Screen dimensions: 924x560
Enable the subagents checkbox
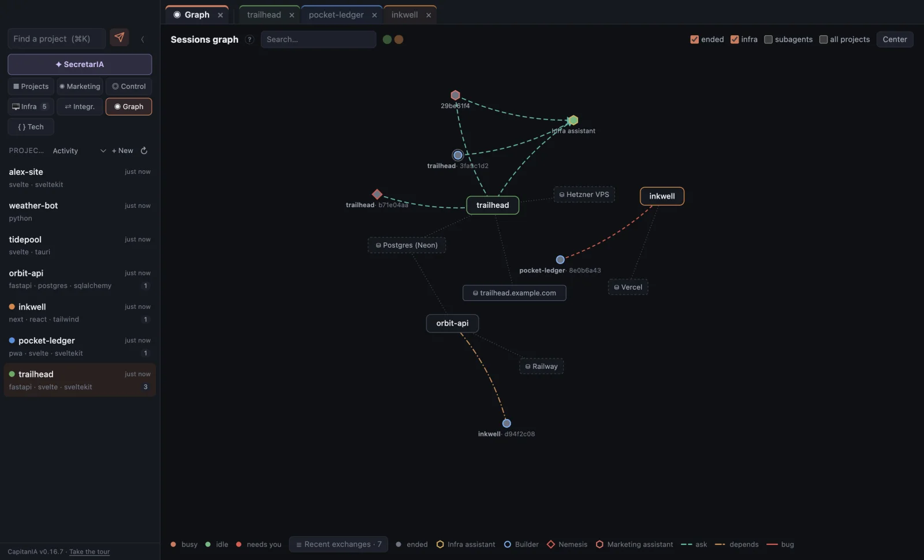768,39
